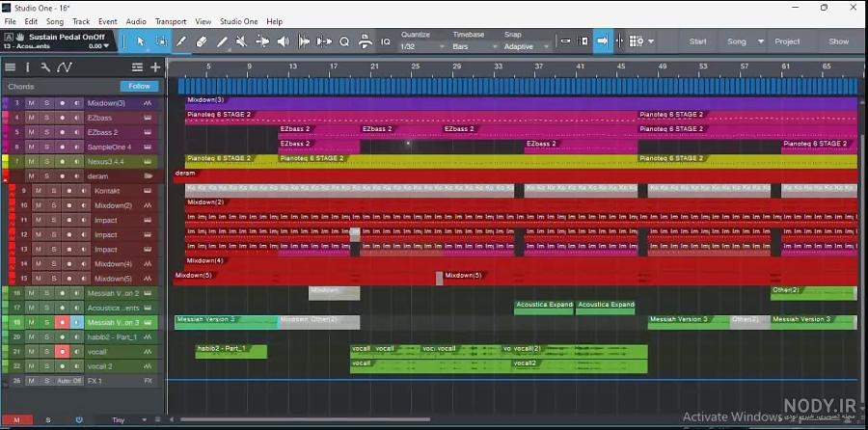Open the Snap Adaptive dropdown
Viewport: 868px width, 430px height.
[x=527, y=47]
